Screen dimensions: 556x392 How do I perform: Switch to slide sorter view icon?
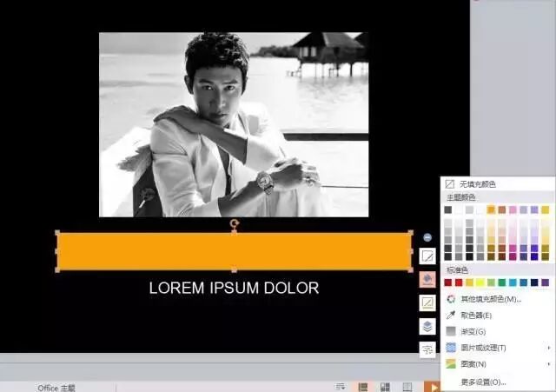coord(385,387)
